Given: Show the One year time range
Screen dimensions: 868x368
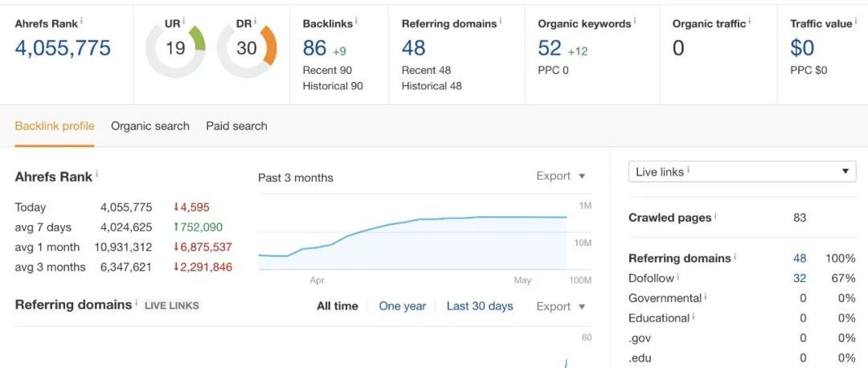Looking at the screenshot, I should click(x=403, y=306).
